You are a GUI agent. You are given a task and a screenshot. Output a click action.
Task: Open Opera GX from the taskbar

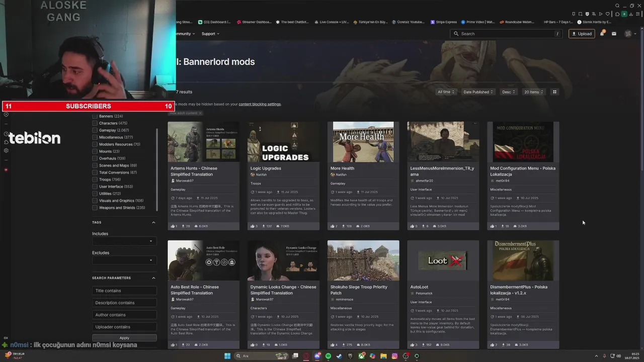(306, 356)
